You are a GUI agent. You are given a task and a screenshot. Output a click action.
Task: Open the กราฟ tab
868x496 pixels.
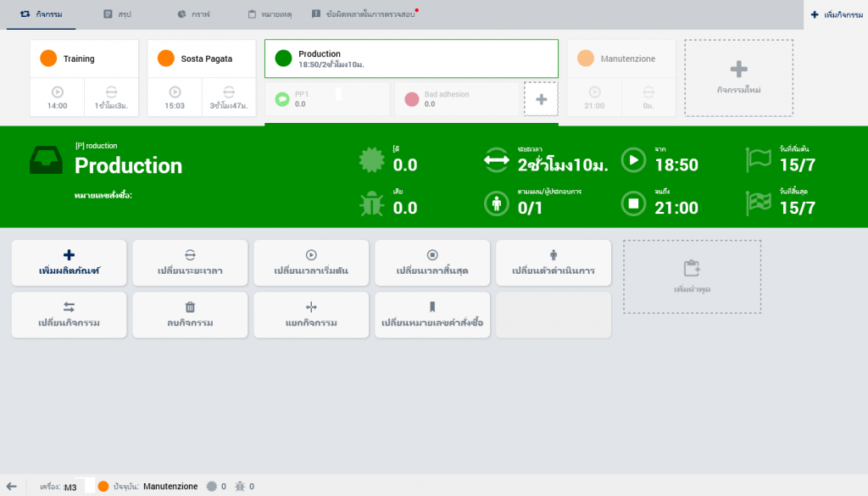(x=194, y=14)
